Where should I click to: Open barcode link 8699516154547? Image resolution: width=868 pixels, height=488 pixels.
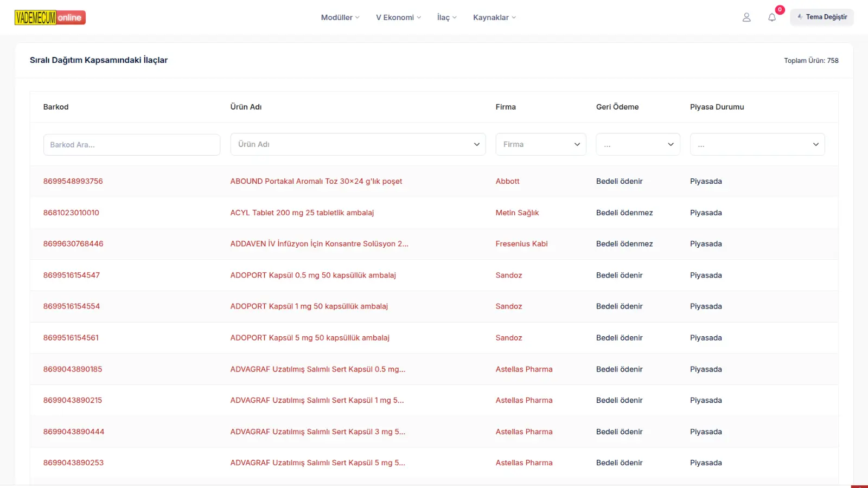pos(72,275)
